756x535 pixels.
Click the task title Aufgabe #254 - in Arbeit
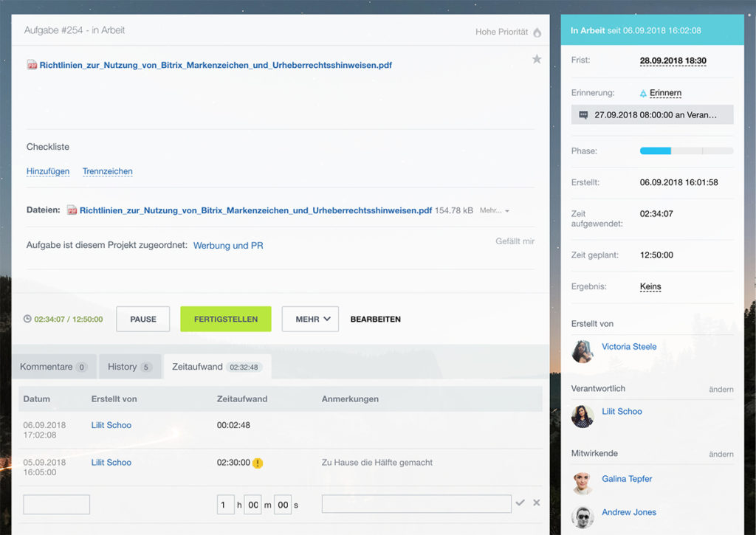[75, 30]
